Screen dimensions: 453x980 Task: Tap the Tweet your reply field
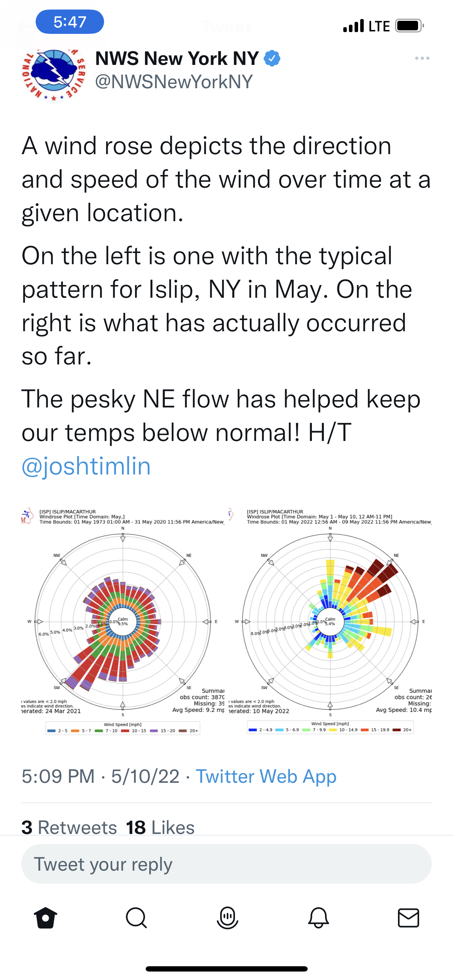coord(226,864)
